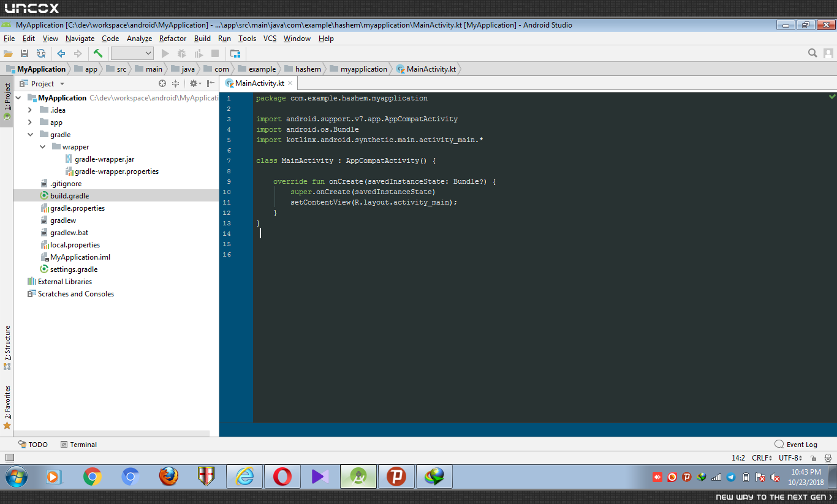Screen dimensions: 837x504
Task: Click the example breadcrumb
Action: (x=257, y=69)
